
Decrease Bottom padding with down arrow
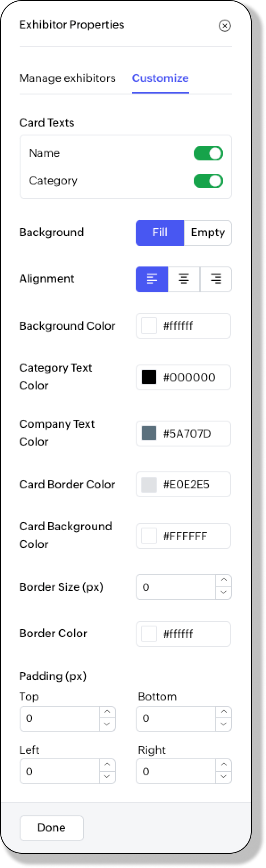click(224, 725)
